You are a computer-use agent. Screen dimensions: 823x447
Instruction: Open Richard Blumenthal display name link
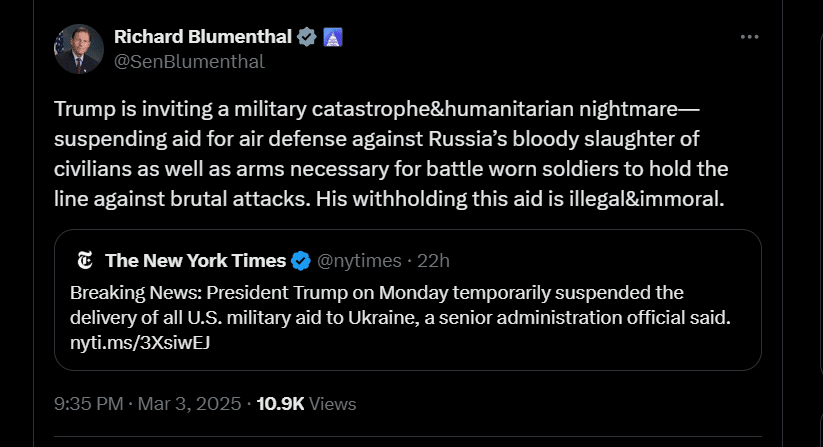tap(203, 37)
